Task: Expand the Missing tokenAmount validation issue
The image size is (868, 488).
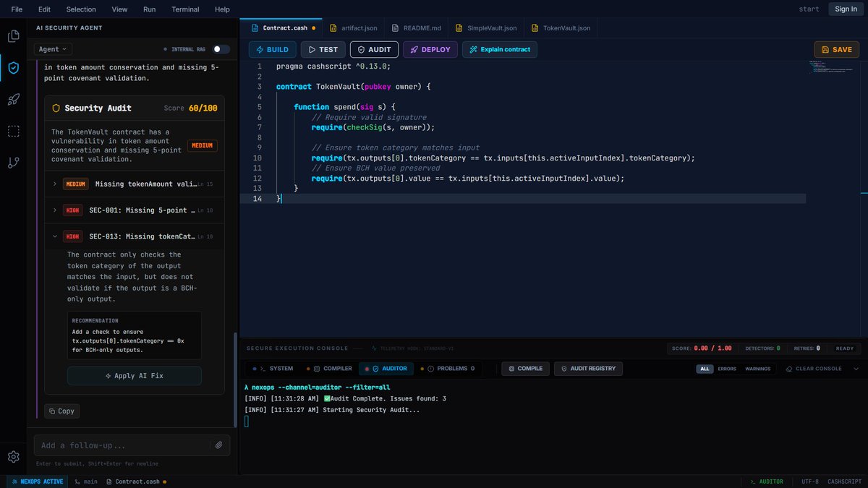Action: pos(134,184)
